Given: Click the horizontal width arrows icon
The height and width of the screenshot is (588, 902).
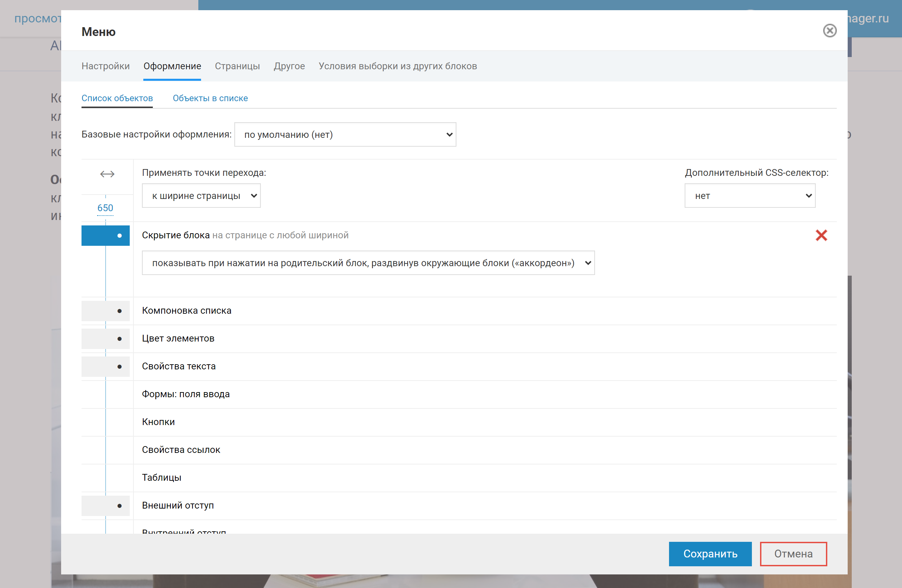Looking at the screenshot, I should [x=107, y=174].
